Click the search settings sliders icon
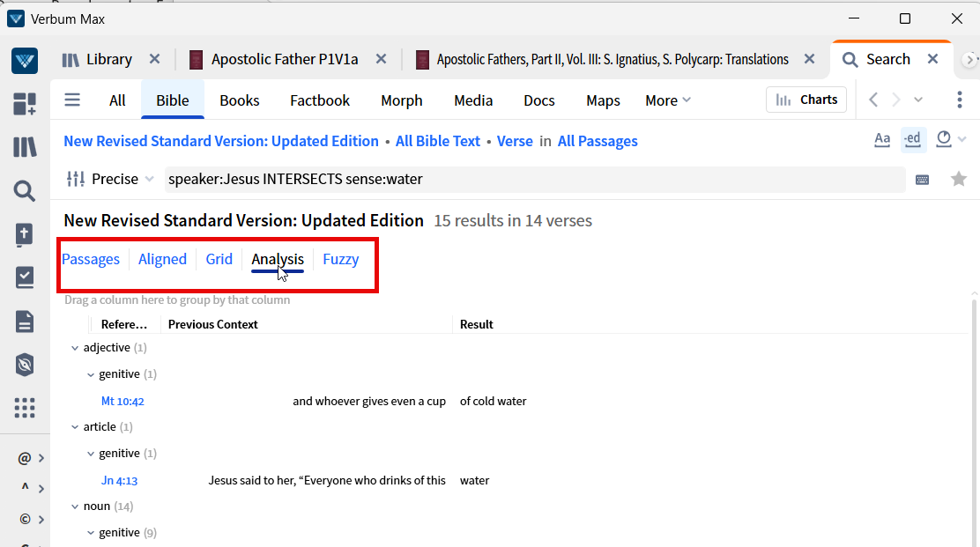Image resolution: width=980 pixels, height=547 pixels. click(76, 179)
